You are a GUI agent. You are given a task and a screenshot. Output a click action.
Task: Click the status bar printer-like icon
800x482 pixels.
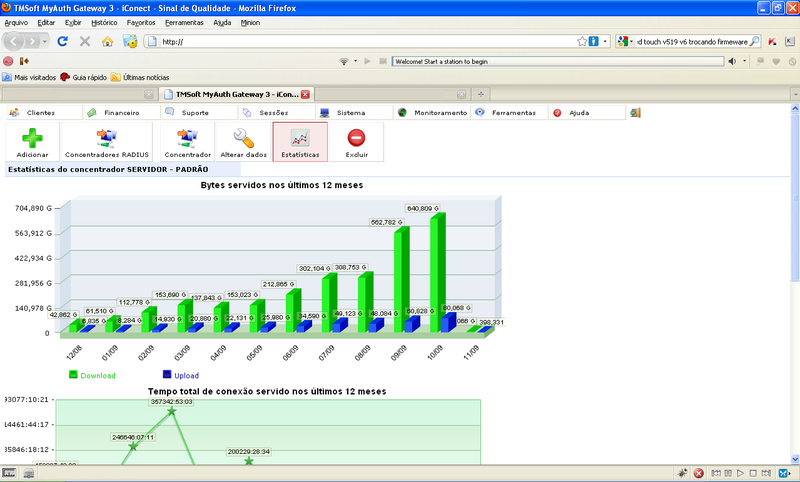(x=29, y=473)
